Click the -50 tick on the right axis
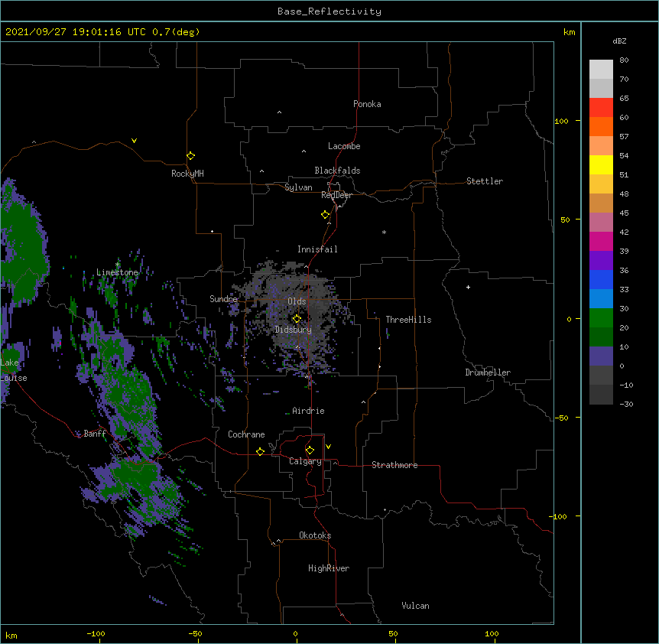The image size is (659, 644). (561, 418)
